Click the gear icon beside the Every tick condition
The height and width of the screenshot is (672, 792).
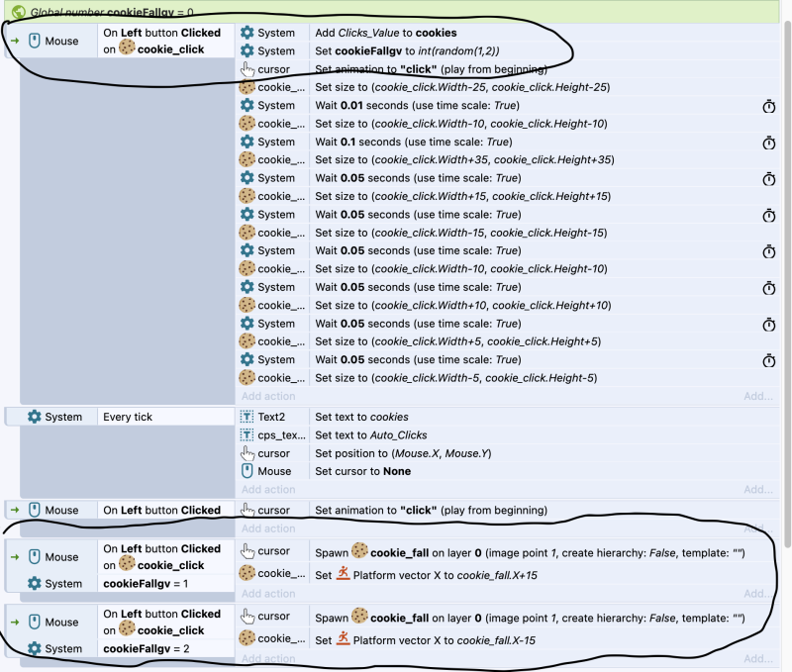[x=35, y=418]
